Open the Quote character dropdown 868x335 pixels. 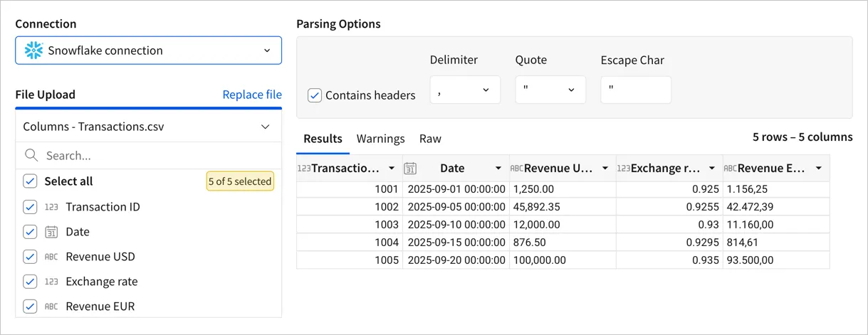[x=550, y=90]
